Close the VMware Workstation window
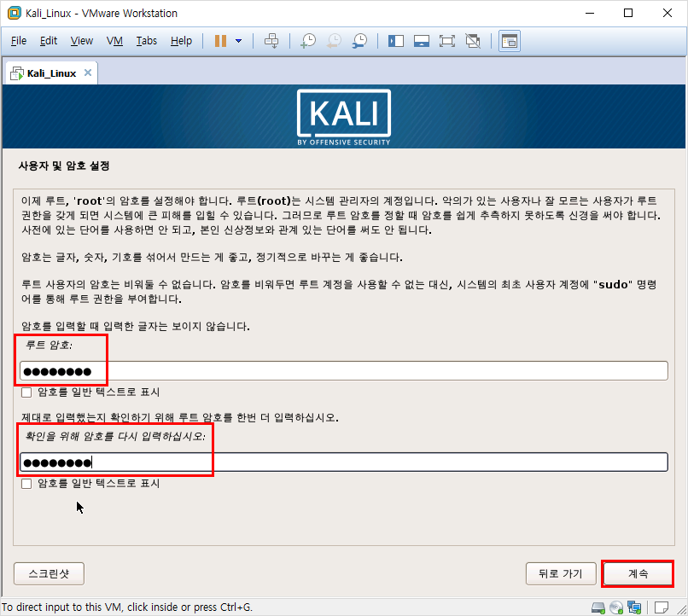Viewport: 688px width, 616px height. coord(668,13)
